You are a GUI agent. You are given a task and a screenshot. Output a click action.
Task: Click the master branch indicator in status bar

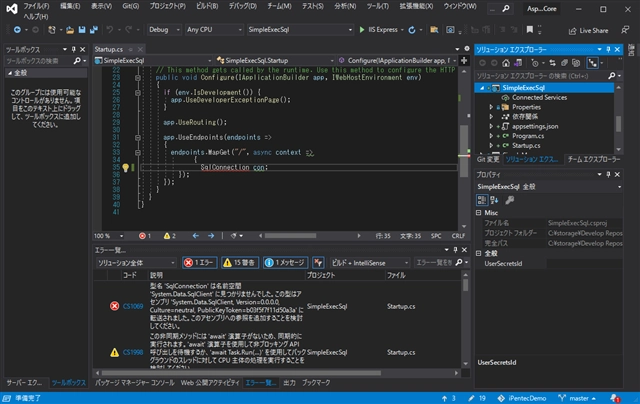click(x=576, y=398)
